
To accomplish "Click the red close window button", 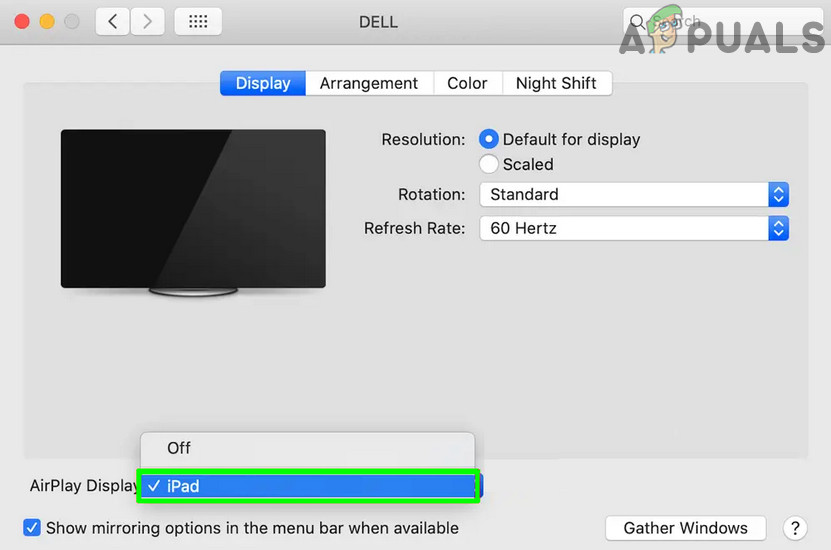I will [x=22, y=21].
